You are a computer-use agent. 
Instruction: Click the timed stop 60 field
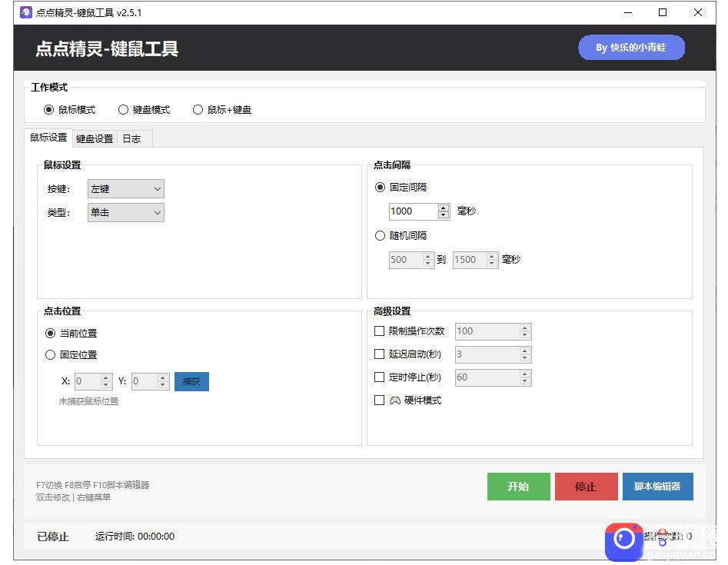click(487, 377)
